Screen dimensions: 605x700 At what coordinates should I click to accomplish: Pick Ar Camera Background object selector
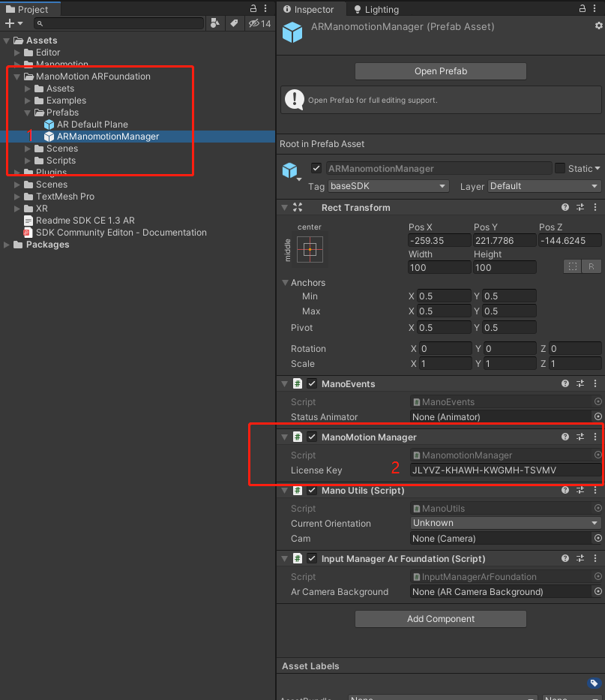(x=598, y=591)
